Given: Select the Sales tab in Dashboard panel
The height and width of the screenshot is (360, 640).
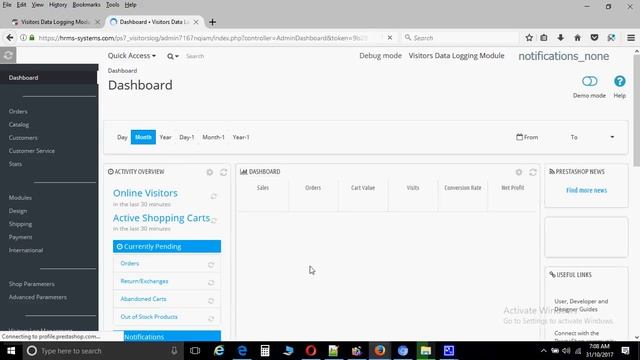Looking at the screenshot, I should pyautogui.click(x=263, y=188).
